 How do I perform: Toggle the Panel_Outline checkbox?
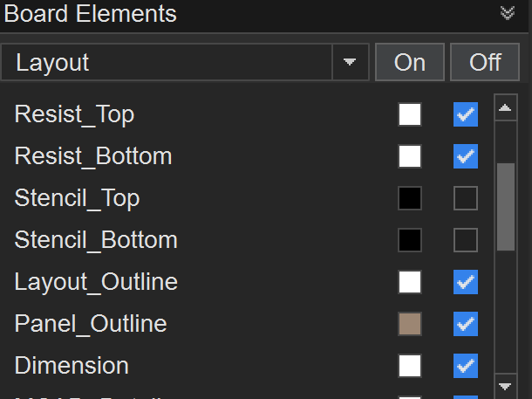point(466,324)
